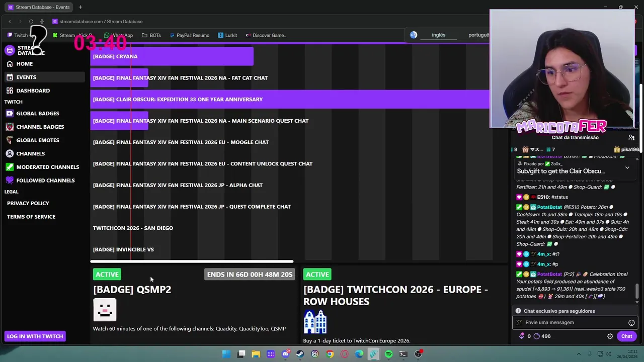Viewport: 644px width, 362px height.
Task: Click the Stream Database logo icon
Action: tap(10, 50)
